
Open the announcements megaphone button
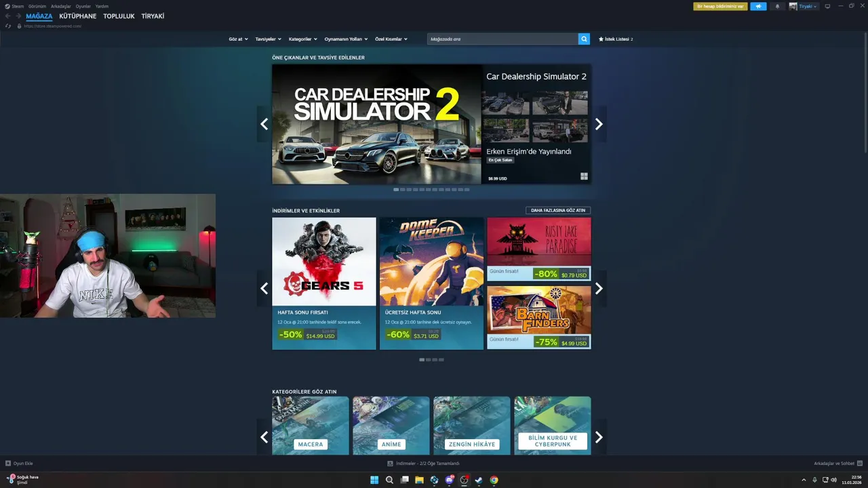pos(758,6)
